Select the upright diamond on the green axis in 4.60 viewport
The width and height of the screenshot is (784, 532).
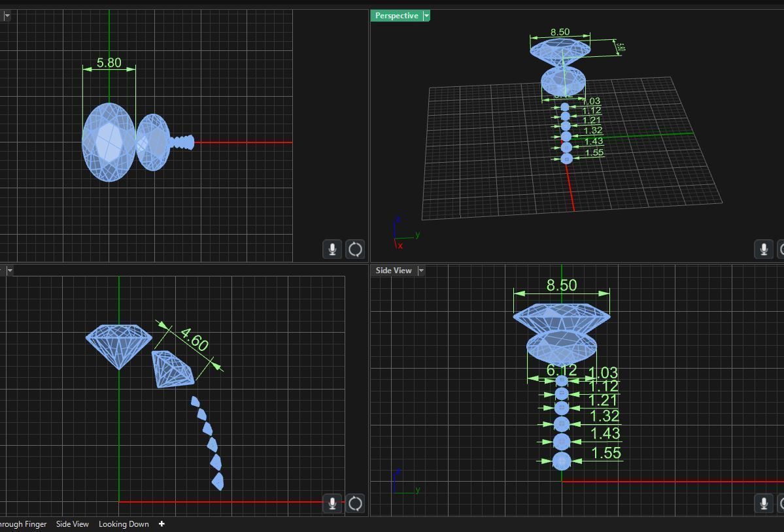[119, 346]
